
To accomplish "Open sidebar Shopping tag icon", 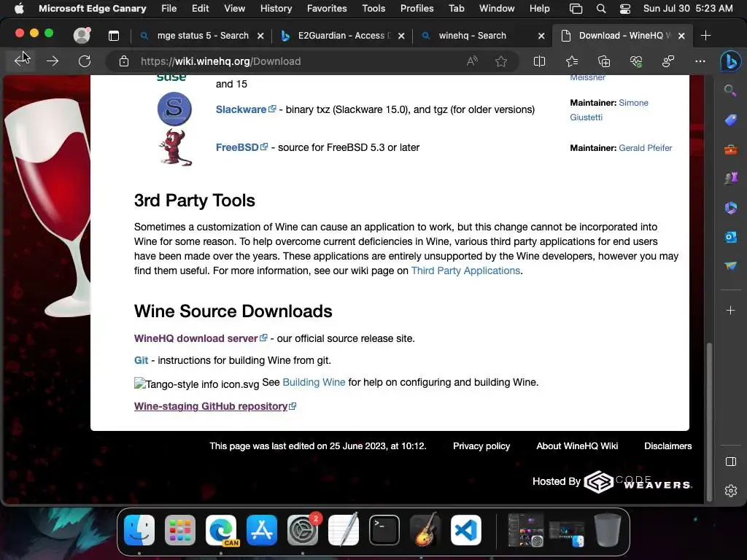I will tap(730, 120).
